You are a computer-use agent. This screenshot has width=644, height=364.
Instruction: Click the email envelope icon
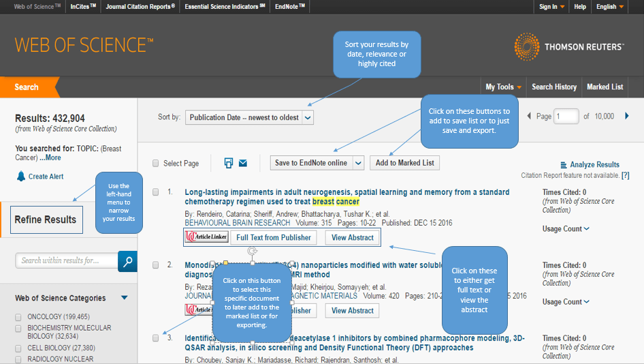[243, 164]
